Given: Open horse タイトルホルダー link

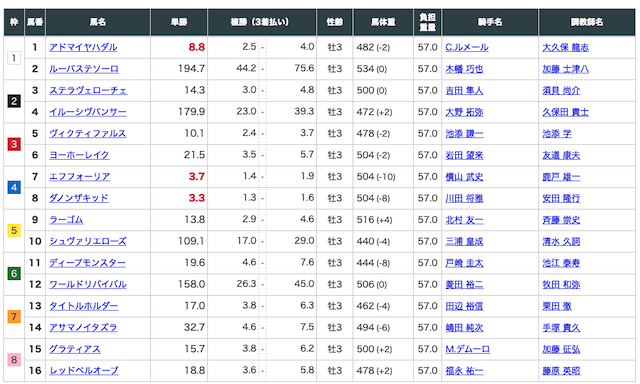Looking at the screenshot, I should 84,306.
